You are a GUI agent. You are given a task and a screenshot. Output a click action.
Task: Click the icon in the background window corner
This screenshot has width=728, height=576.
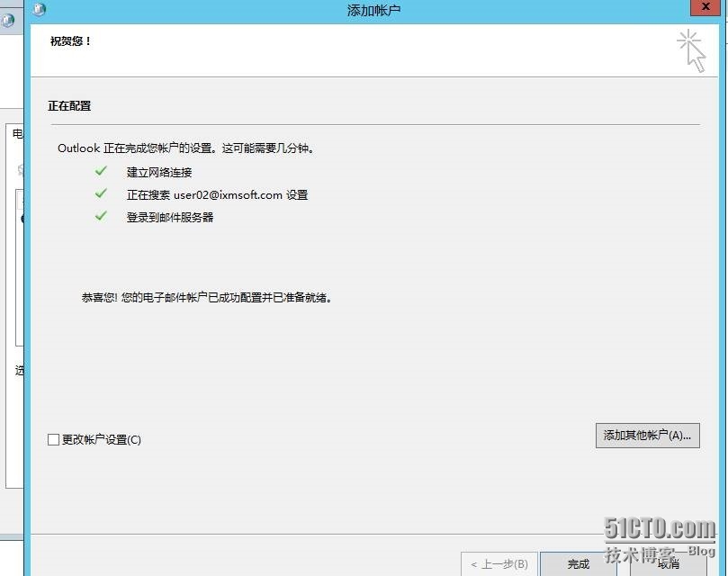(x=8, y=21)
